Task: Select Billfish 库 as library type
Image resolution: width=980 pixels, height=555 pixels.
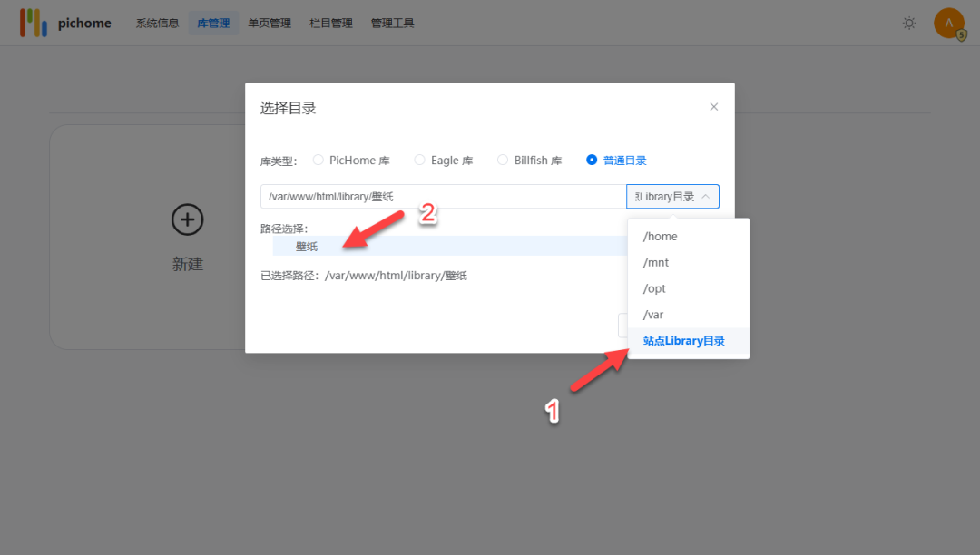Action: (503, 160)
